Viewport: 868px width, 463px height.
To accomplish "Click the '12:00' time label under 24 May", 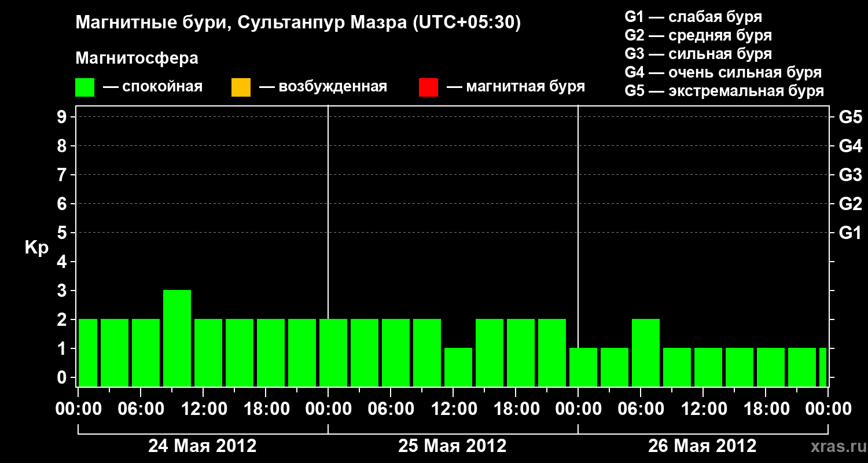I will click(203, 409).
